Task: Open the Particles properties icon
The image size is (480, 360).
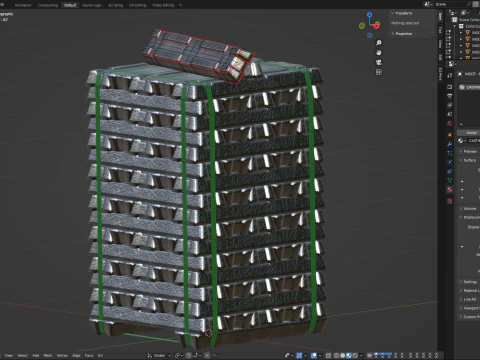Action: click(x=450, y=153)
